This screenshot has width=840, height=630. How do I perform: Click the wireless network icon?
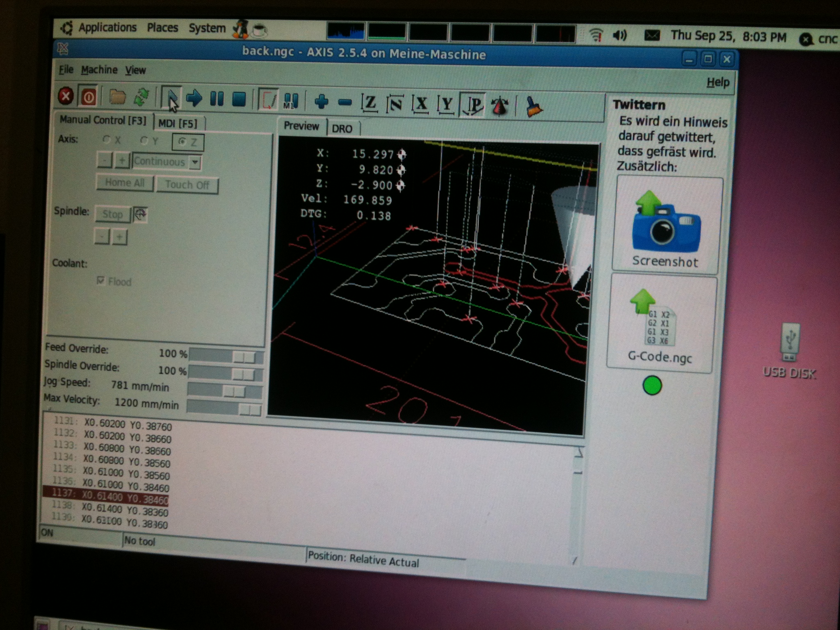(x=596, y=35)
